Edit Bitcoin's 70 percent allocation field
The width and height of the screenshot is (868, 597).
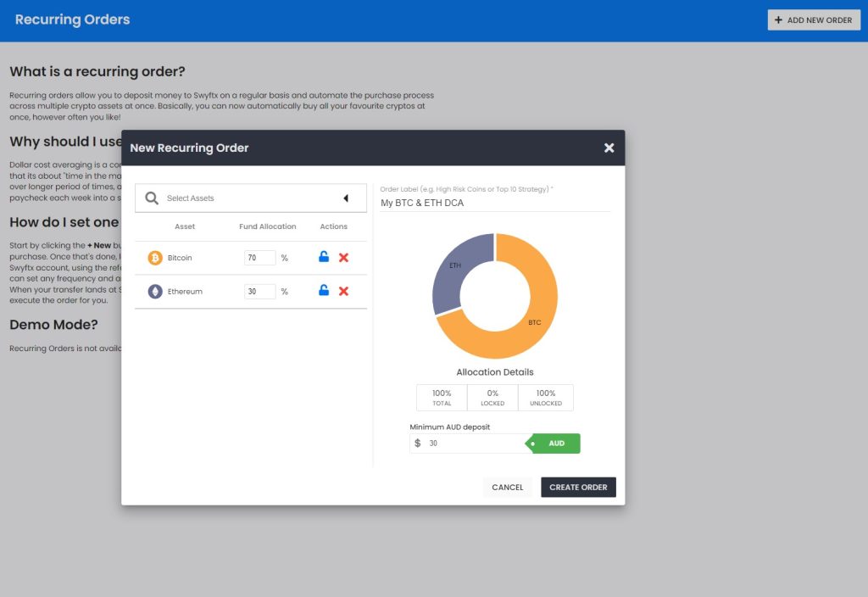259,257
